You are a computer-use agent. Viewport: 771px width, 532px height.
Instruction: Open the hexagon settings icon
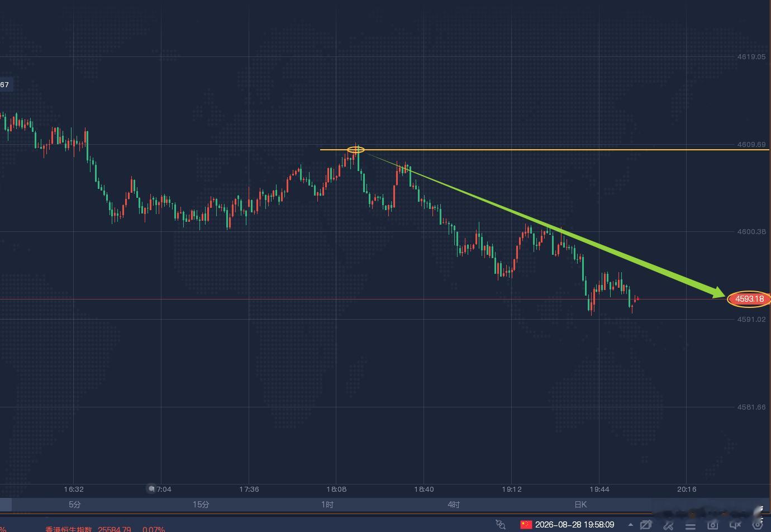(758, 525)
